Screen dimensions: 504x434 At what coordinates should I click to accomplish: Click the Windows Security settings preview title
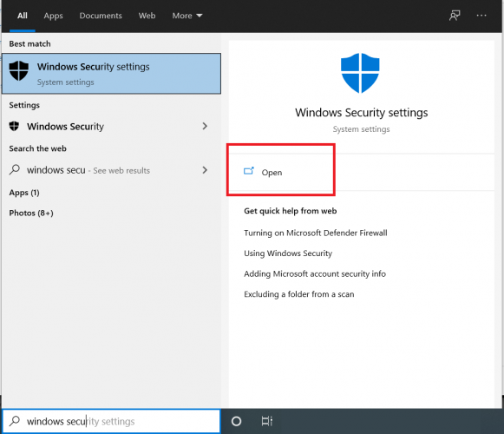pos(361,113)
